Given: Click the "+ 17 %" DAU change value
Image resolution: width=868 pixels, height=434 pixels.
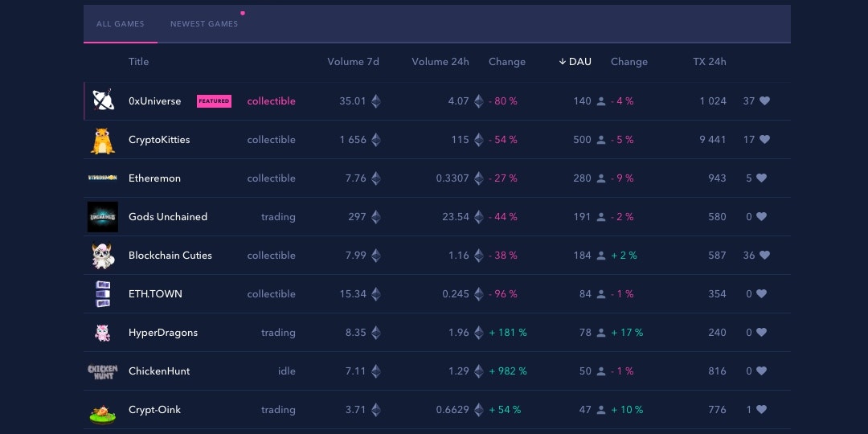Looking at the screenshot, I should click(627, 333).
